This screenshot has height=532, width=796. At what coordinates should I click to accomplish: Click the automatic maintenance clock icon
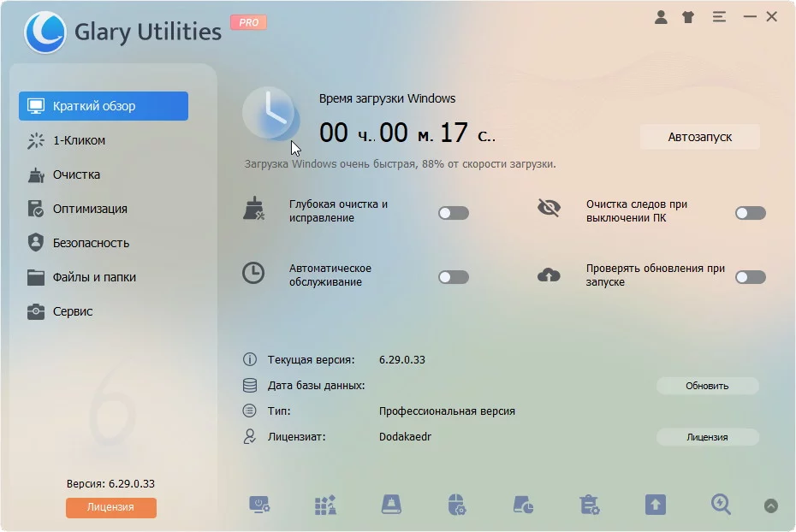click(253, 273)
